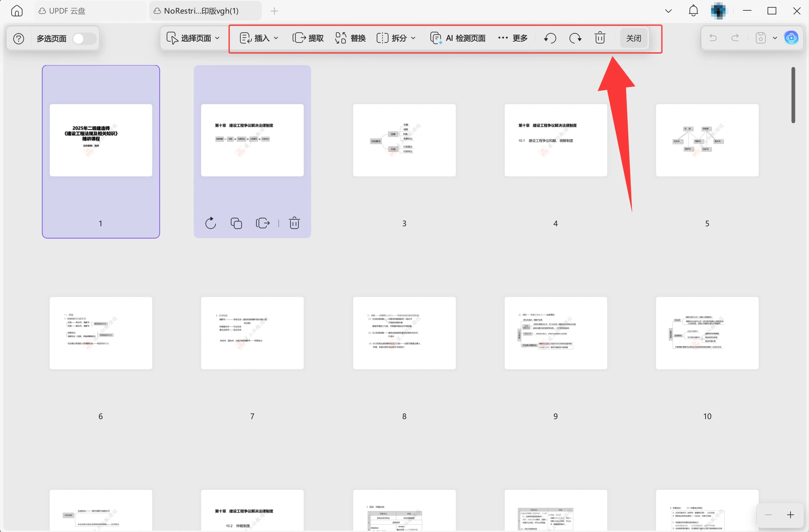Open the 更多 more options menu
This screenshot has width=809, height=532.
point(513,38)
